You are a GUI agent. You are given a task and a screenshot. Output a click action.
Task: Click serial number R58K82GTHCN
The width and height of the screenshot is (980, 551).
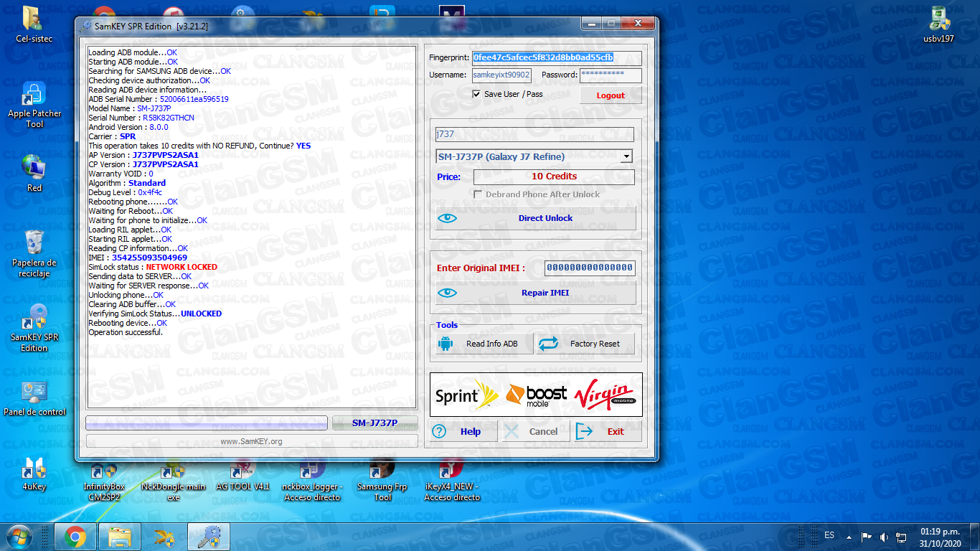168,118
